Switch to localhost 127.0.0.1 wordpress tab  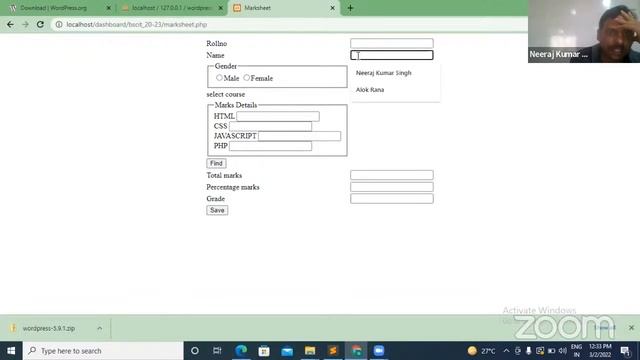171,8
